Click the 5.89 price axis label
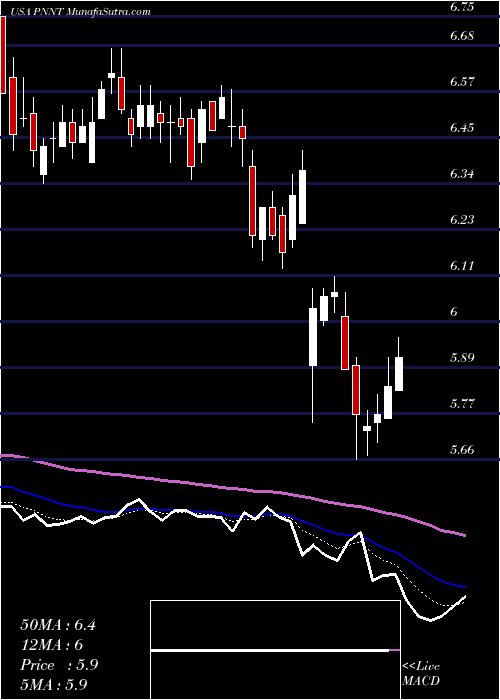Image resolution: width=500 pixels, height=700 pixels. coord(462,358)
